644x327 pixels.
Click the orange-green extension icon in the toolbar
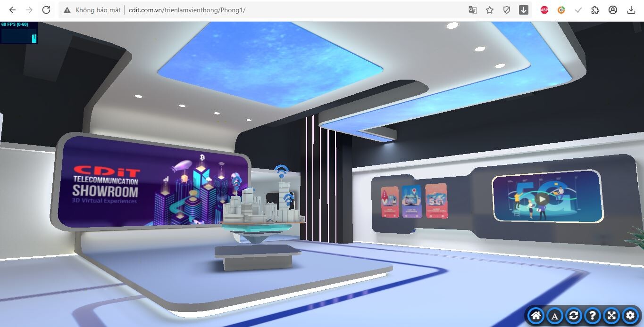[x=561, y=9]
